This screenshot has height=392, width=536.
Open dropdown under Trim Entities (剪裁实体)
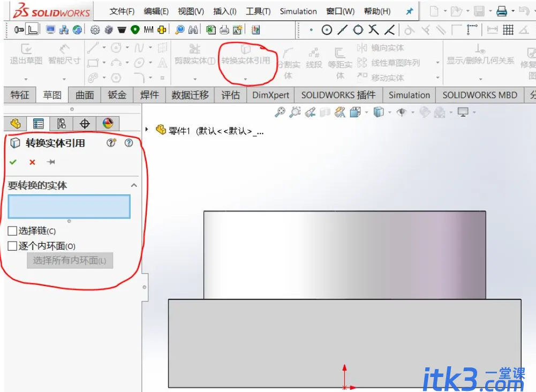195,79
